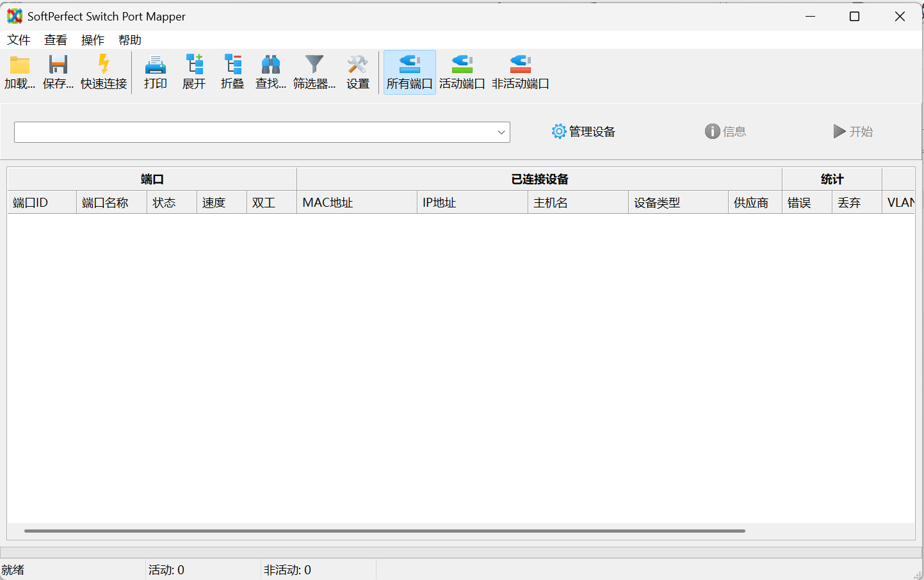Open the 筛选器 filter tool
This screenshot has height=580, width=924.
tap(313, 72)
